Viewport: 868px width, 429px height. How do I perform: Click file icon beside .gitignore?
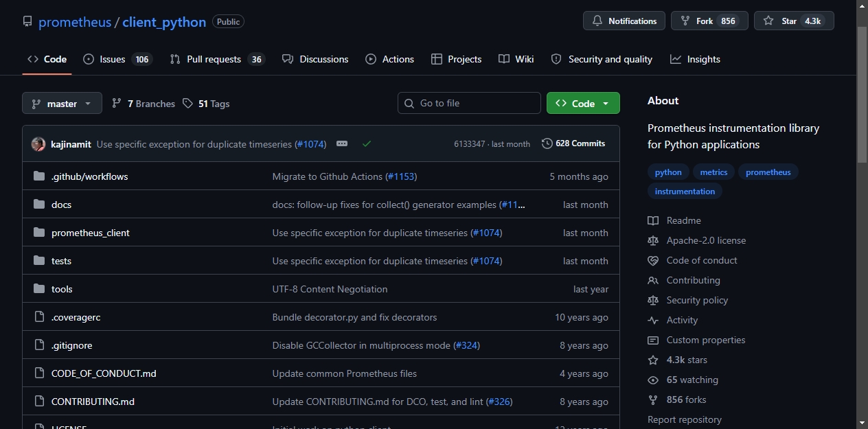(x=39, y=345)
